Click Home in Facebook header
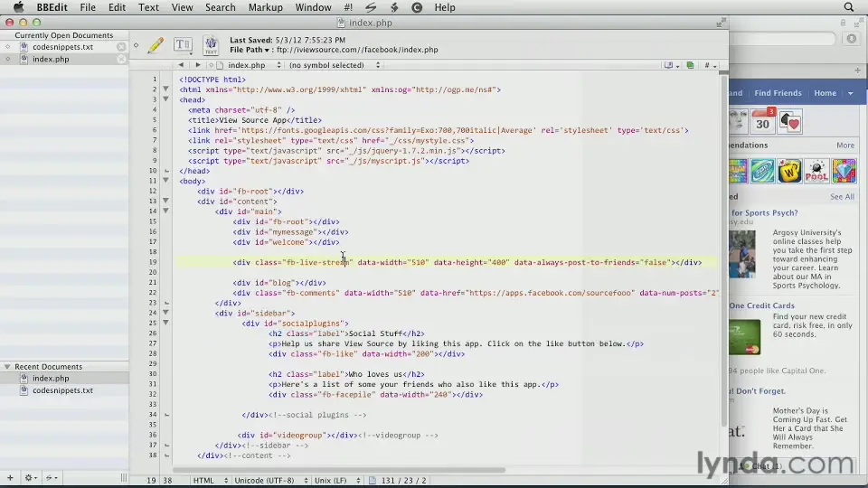 (825, 93)
